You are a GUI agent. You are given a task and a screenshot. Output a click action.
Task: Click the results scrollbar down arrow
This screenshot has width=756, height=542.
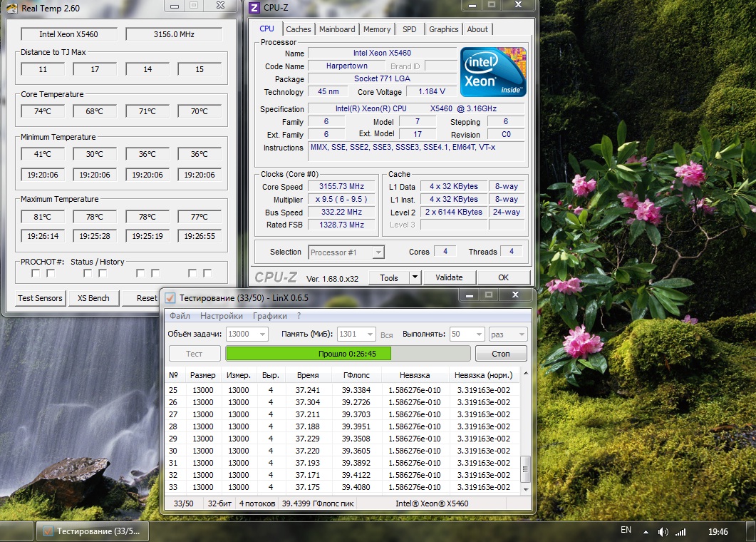(526, 489)
